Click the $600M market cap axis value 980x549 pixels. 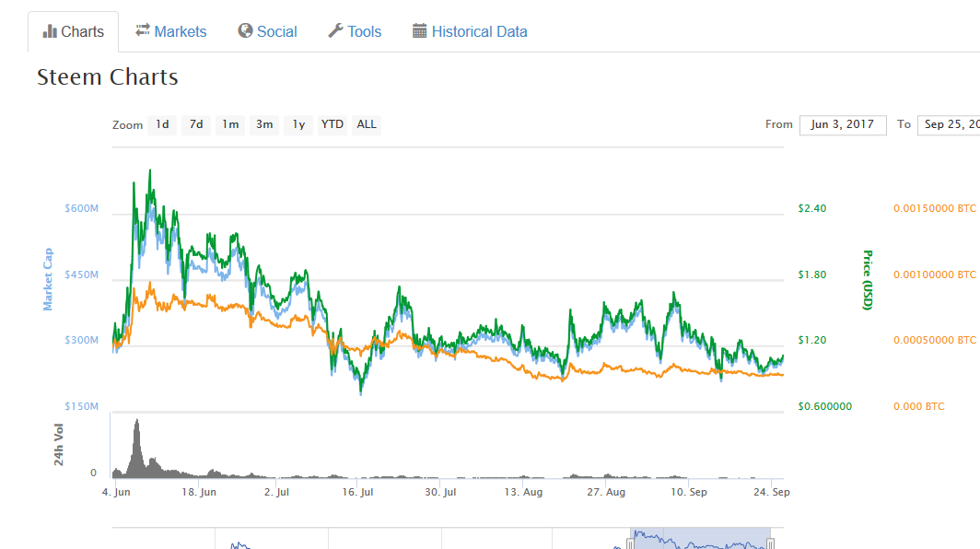[x=81, y=208]
